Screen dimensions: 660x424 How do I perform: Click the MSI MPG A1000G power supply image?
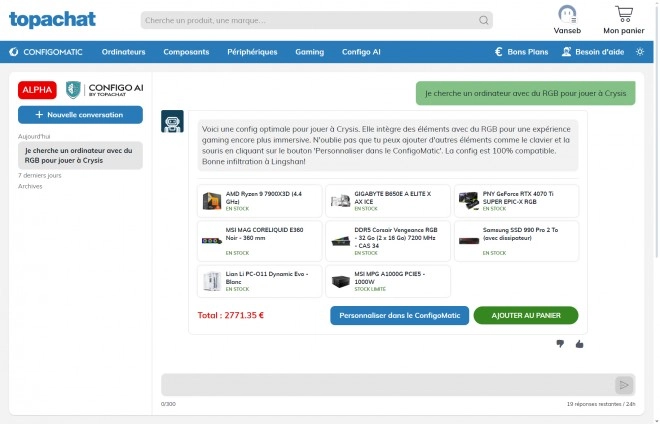[x=340, y=281]
